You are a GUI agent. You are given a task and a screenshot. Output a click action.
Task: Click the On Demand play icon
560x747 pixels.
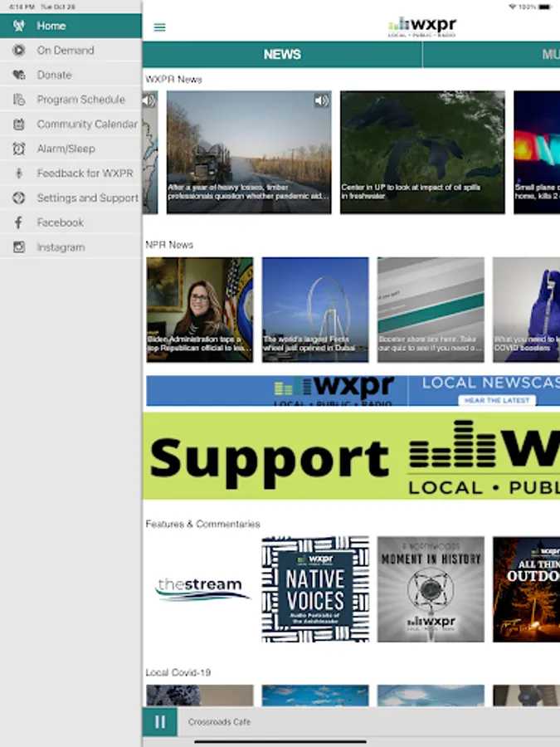coord(18,50)
